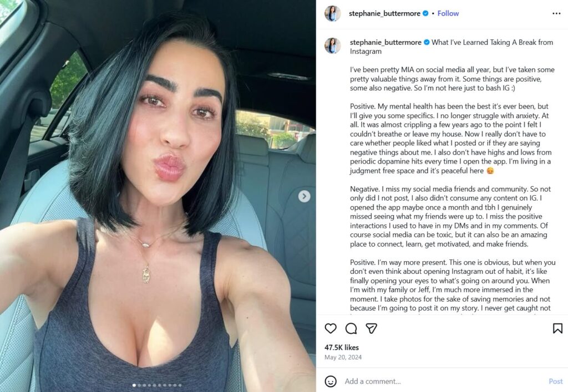Click the selfie photo in the post
568x392 pixels.
tap(158, 196)
